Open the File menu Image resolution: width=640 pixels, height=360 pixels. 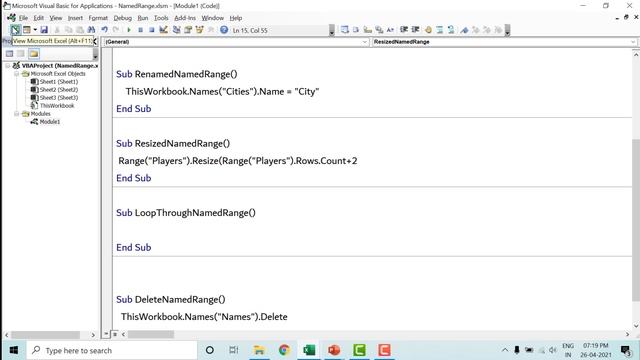(23, 18)
